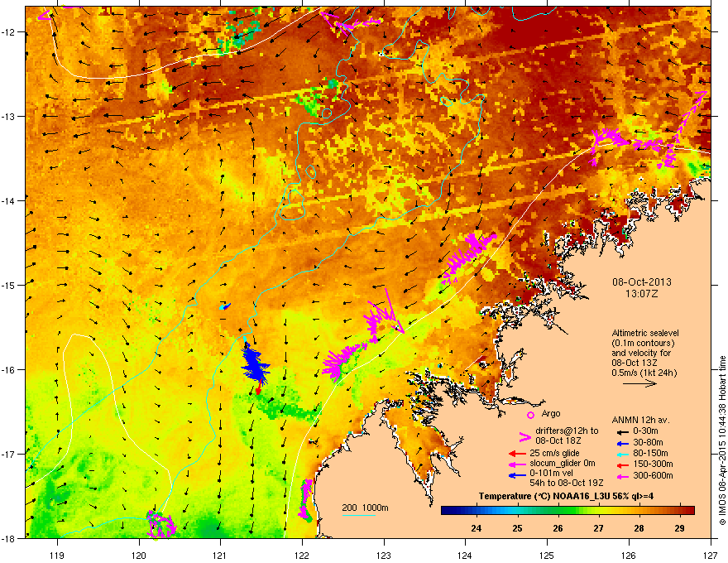The image size is (728, 563).
Task: Click the latitude axis label -16
Action: (x=9, y=370)
